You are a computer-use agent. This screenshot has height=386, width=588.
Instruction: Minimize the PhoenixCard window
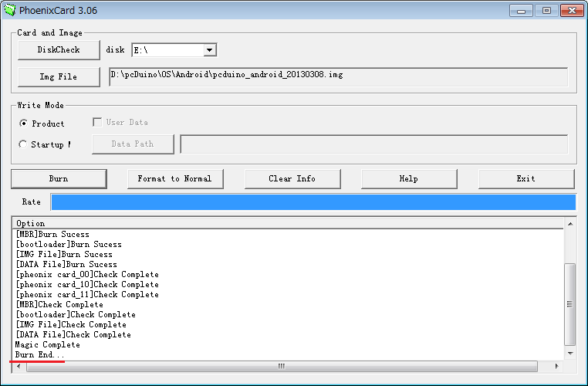click(521, 11)
